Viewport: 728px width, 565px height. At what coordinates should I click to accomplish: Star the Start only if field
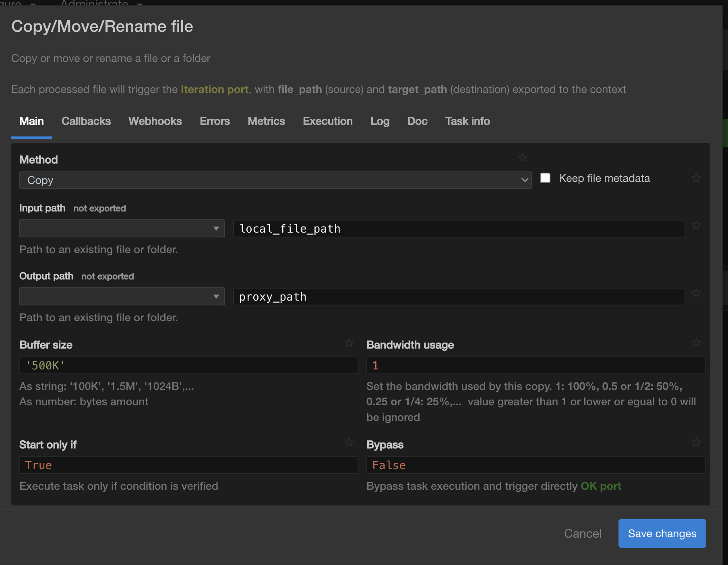(x=349, y=443)
